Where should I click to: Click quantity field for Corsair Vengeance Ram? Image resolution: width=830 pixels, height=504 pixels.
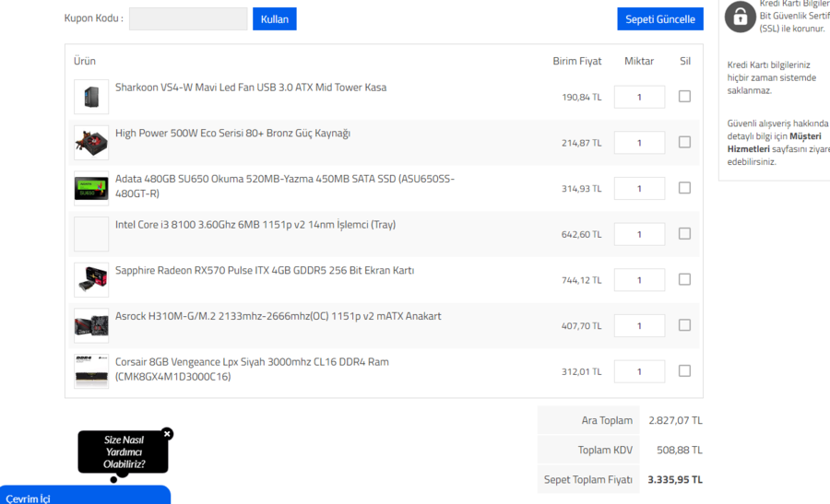639,372
